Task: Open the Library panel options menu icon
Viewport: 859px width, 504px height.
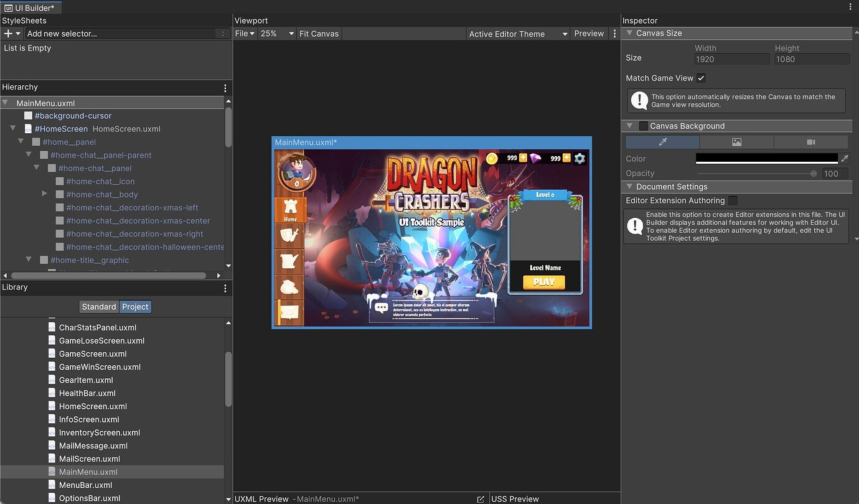Action: (x=225, y=287)
